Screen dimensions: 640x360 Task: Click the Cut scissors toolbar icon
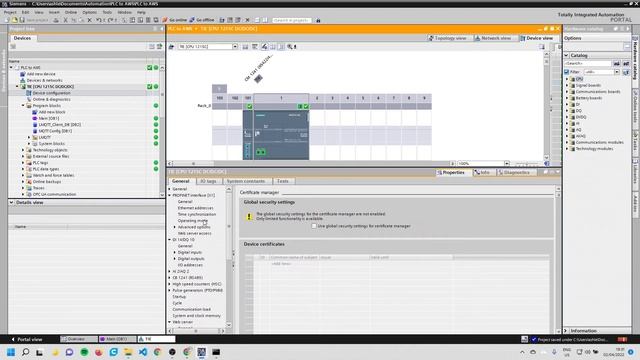click(x=65, y=20)
